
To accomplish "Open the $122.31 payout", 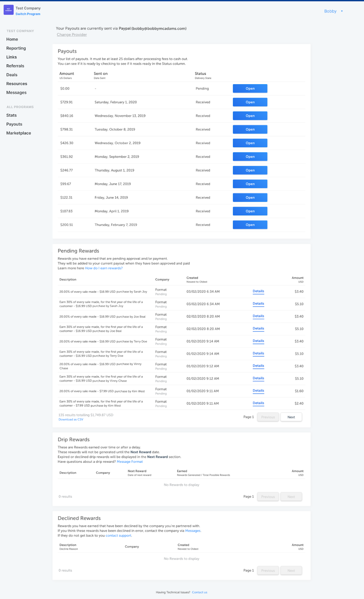I will (x=250, y=198).
